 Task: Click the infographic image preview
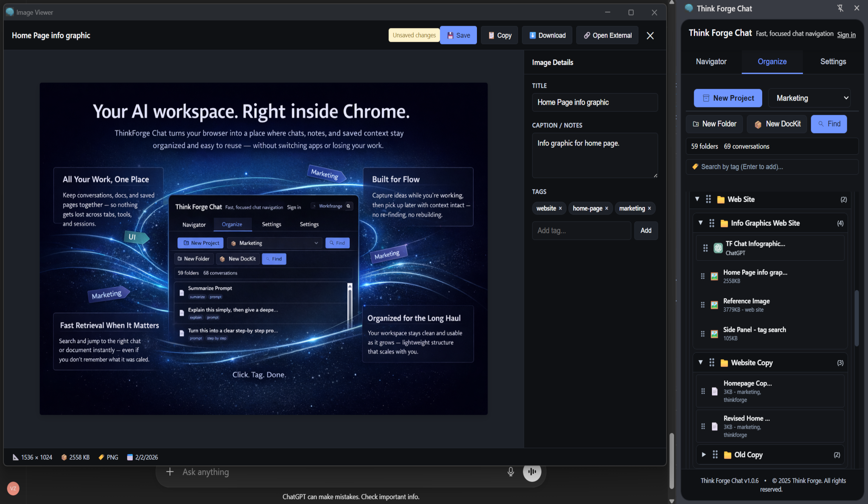[263, 249]
